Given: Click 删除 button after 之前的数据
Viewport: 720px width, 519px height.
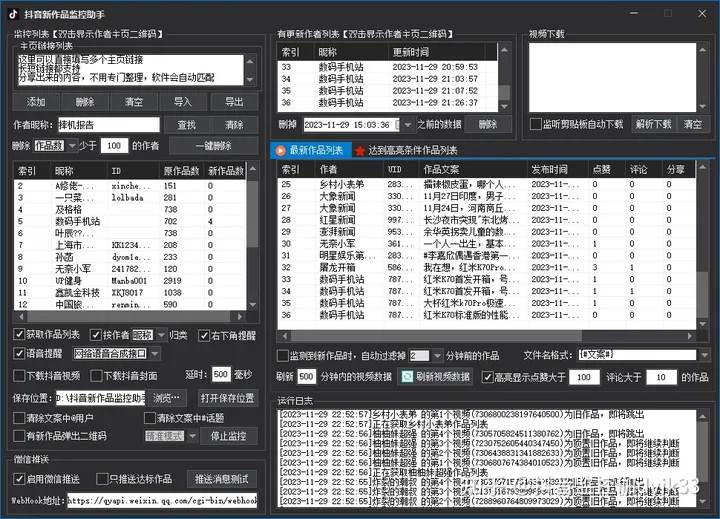Looking at the screenshot, I should (488, 124).
